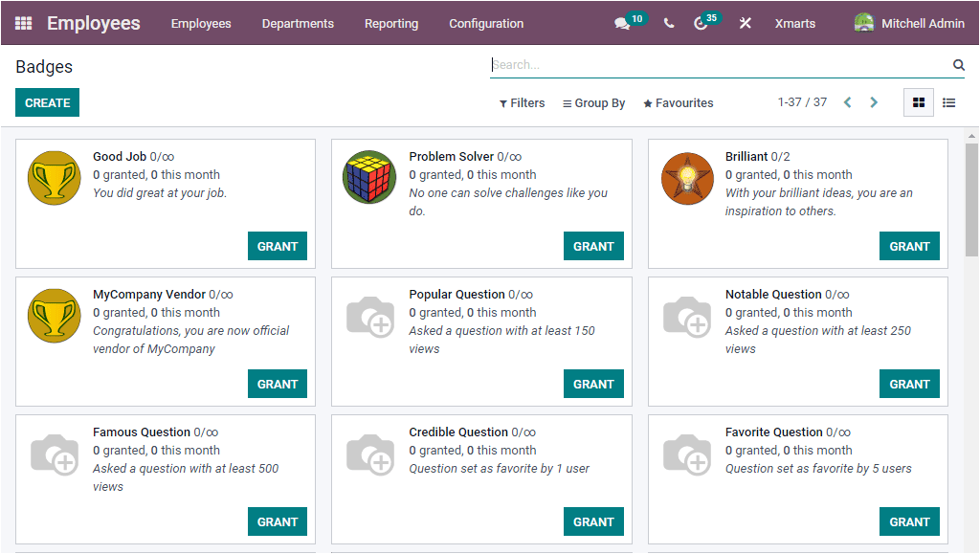Open the Filters dropdown

(522, 102)
